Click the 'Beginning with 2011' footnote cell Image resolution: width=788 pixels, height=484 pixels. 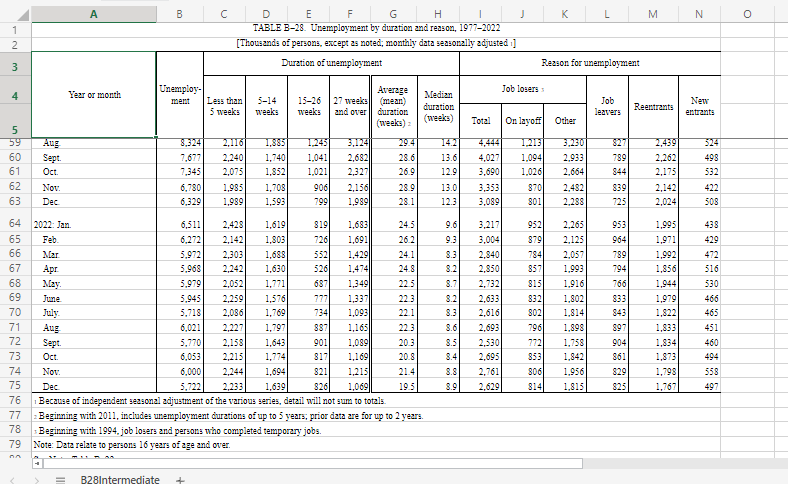pos(376,416)
